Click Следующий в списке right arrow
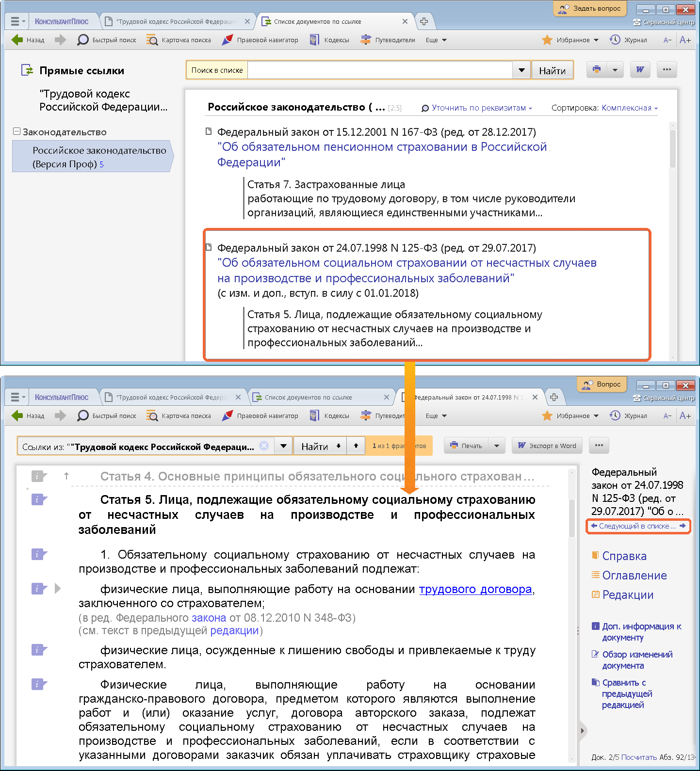This screenshot has width=700, height=771. click(x=683, y=526)
